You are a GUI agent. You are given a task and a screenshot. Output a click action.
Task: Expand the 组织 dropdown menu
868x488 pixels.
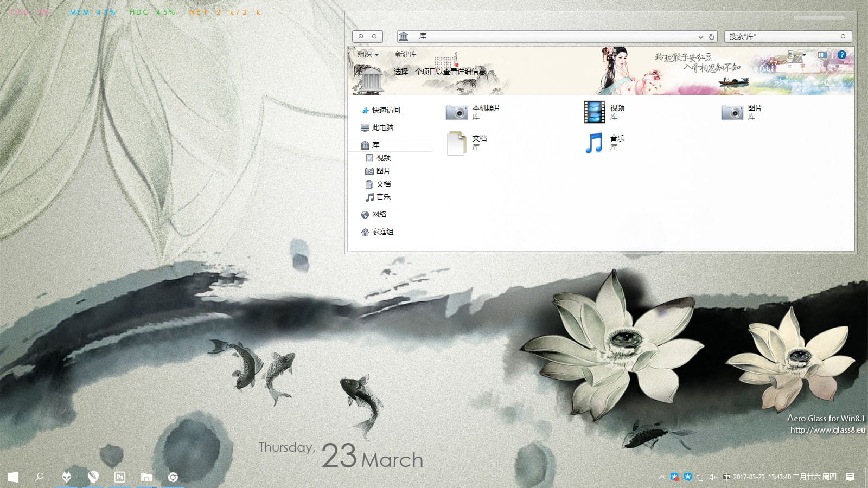coord(368,54)
